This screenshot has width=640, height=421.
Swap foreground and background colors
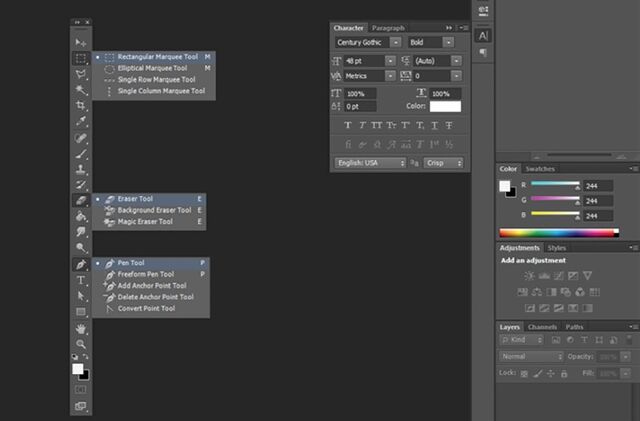(x=86, y=356)
